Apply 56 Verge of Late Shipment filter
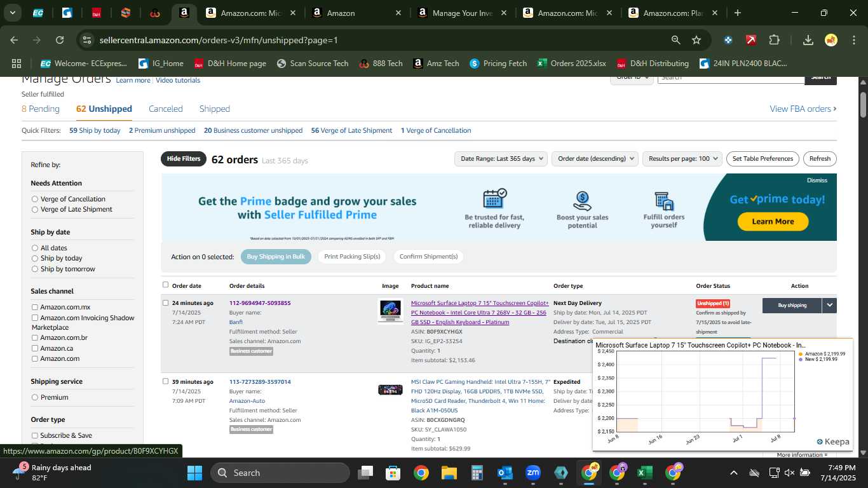 [x=351, y=130]
